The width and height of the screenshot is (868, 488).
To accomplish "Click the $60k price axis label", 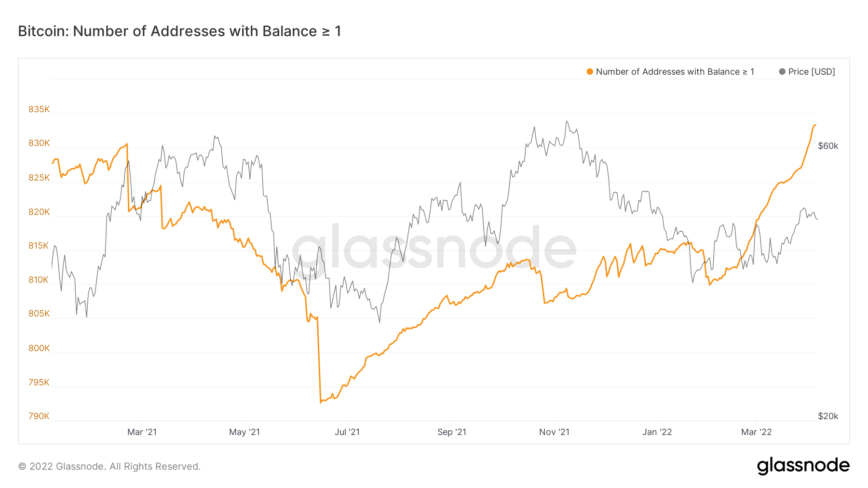I will (x=828, y=146).
